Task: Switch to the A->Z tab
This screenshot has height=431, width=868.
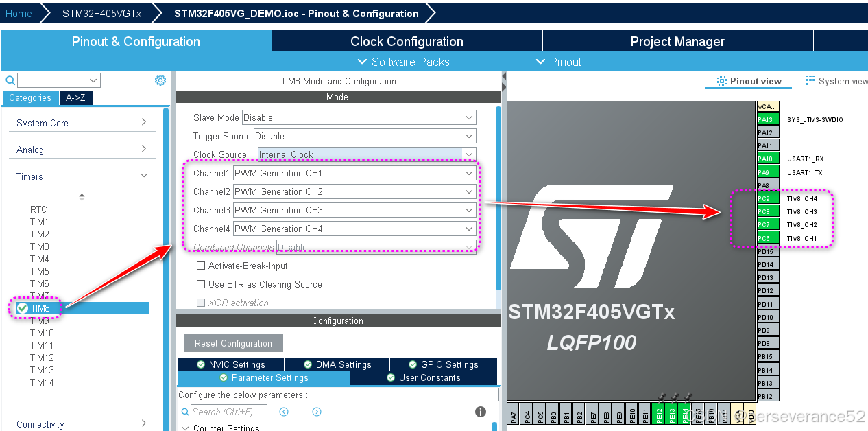Action: coord(75,98)
